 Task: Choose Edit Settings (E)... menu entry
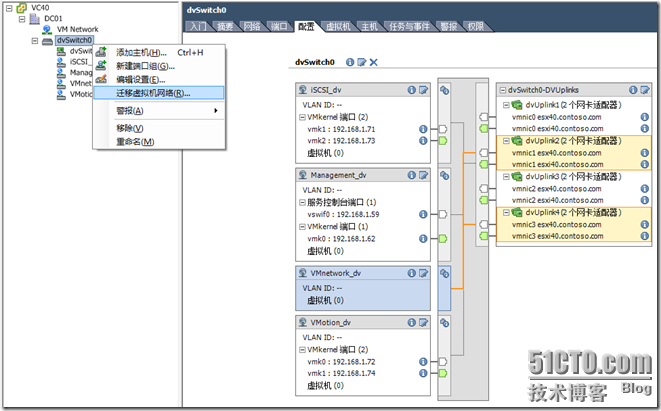click(x=159, y=80)
